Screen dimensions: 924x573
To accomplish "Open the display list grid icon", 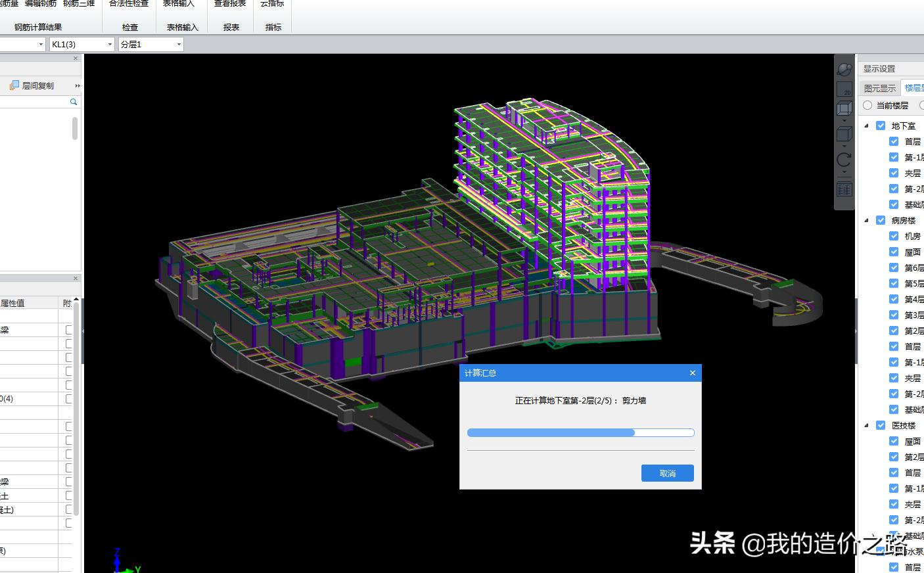I will point(844,190).
